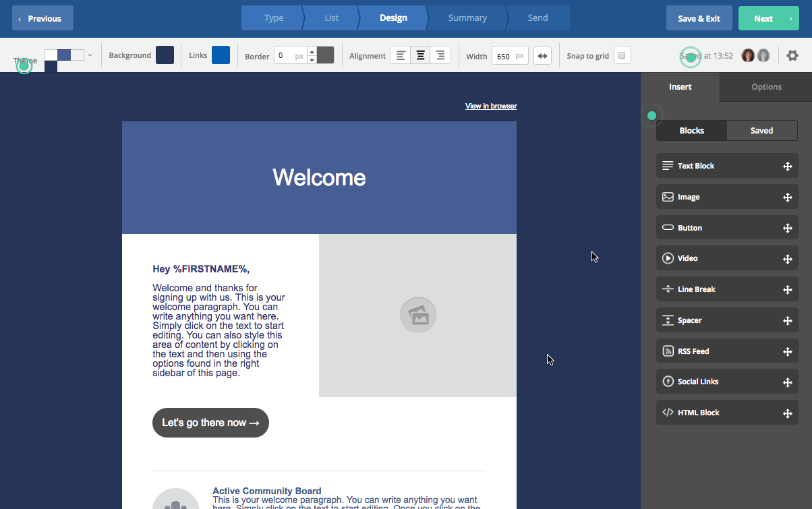Switch to Saved blocks toggle
The height and width of the screenshot is (509, 812).
pos(761,131)
